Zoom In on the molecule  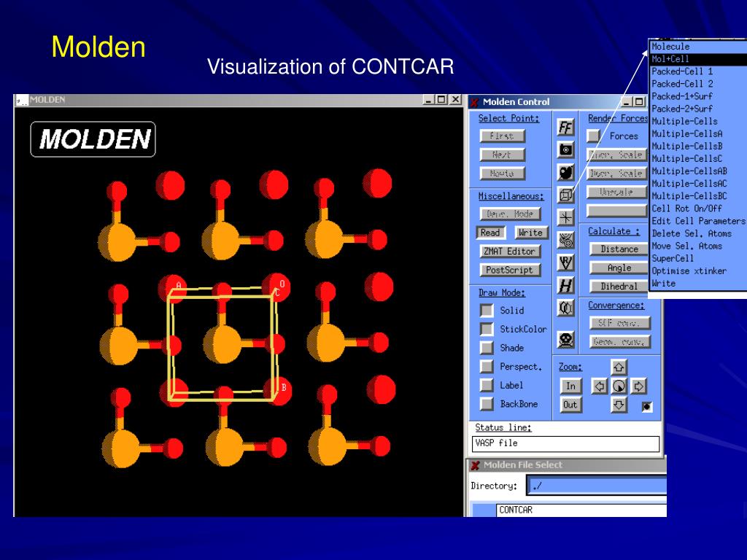570,386
